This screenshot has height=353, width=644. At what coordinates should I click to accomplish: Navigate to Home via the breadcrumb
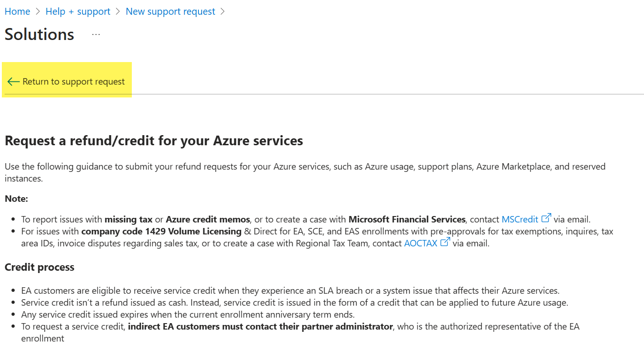[x=17, y=11]
